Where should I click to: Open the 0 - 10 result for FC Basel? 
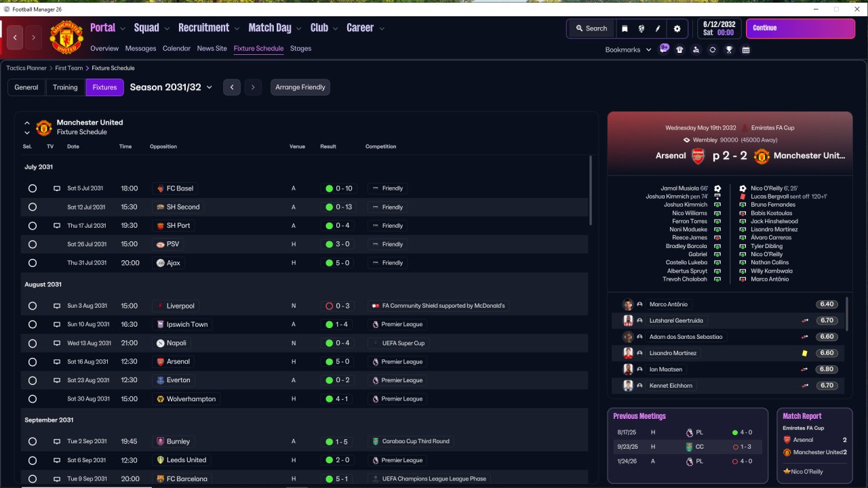pyautogui.click(x=338, y=188)
